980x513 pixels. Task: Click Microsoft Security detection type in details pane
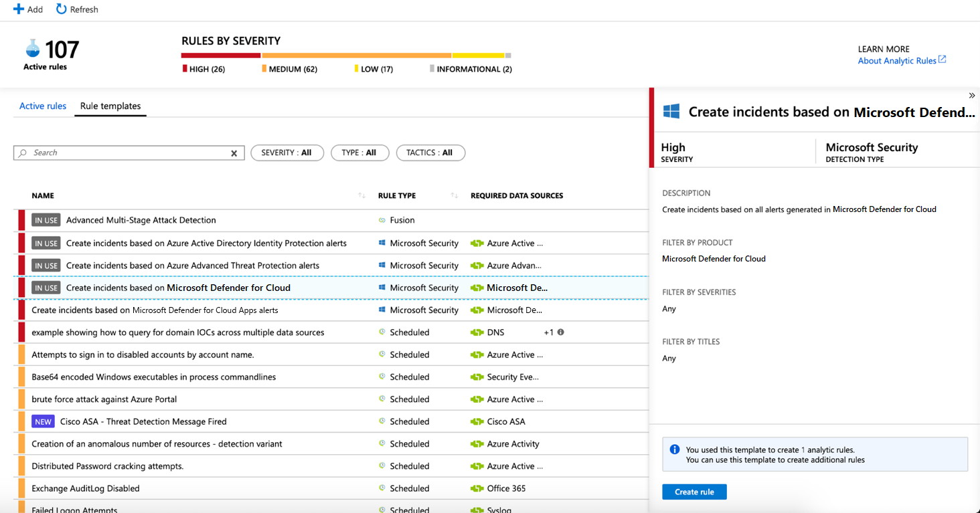click(x=872, y=147)
